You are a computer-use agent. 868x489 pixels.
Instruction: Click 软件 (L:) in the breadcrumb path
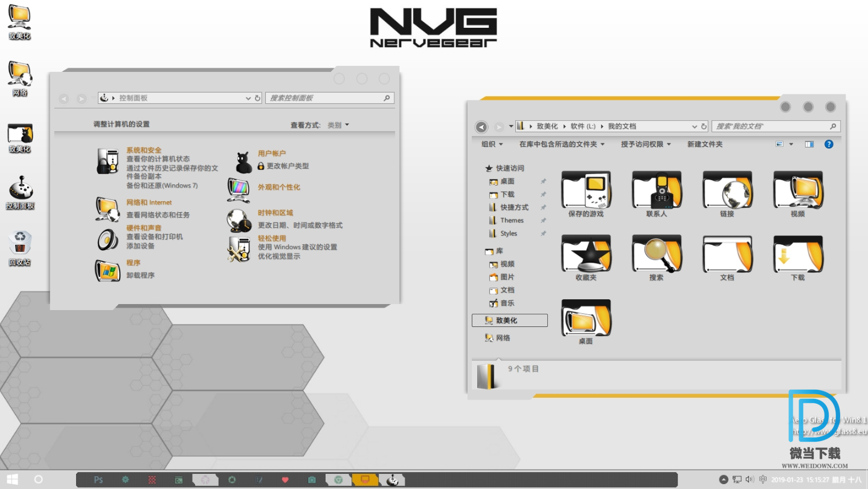pos(583,126)
